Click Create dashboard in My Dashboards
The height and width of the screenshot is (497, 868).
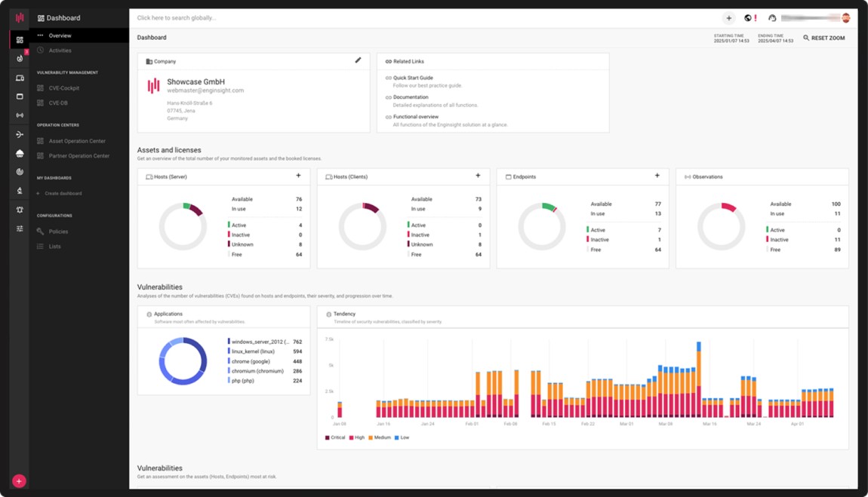[63, 194]
